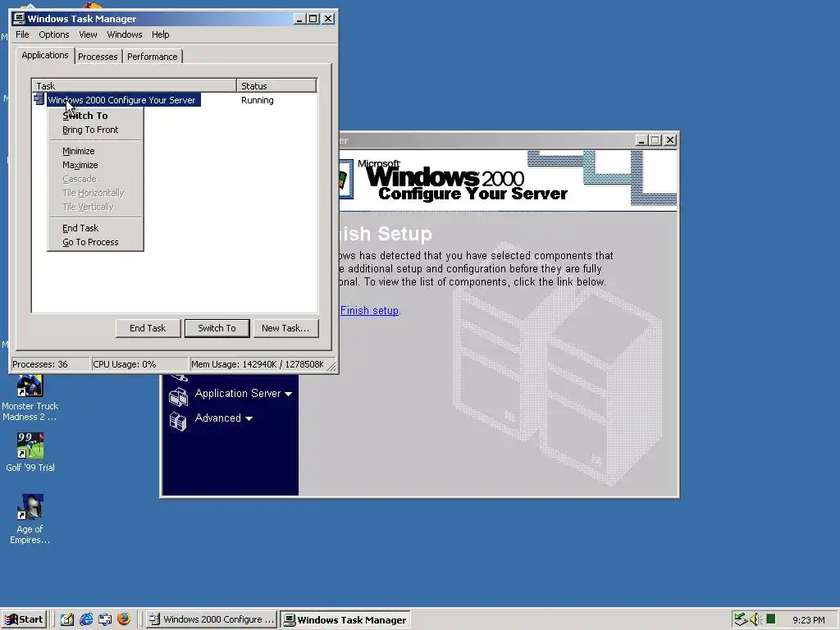Click the Processes: 36 status bar entry
The height and width of the screenshot is (630, 840).
49,364
